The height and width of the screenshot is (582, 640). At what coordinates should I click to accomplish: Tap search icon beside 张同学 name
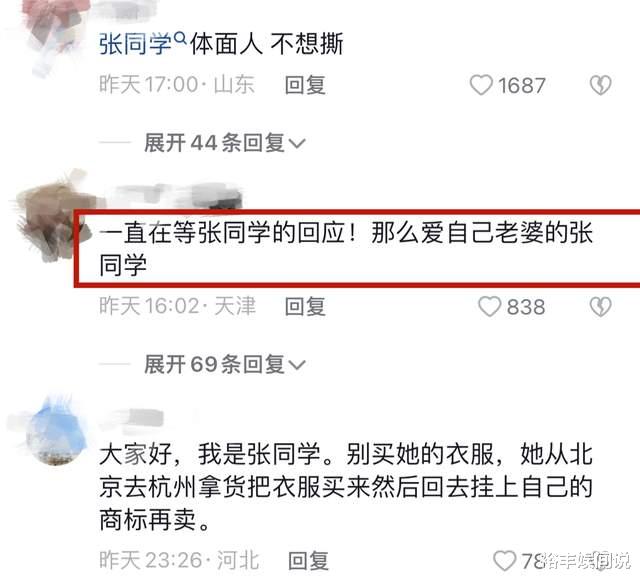180,38
